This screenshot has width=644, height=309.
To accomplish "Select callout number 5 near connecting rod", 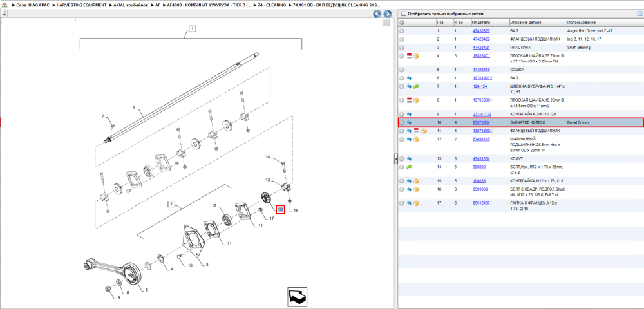I will tap(146, 290).
